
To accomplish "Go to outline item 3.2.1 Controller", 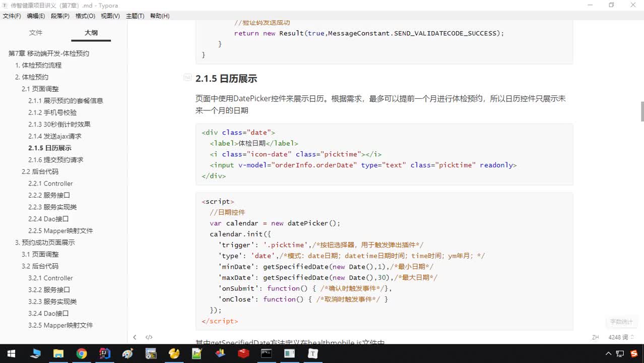I will coord(50,278).
